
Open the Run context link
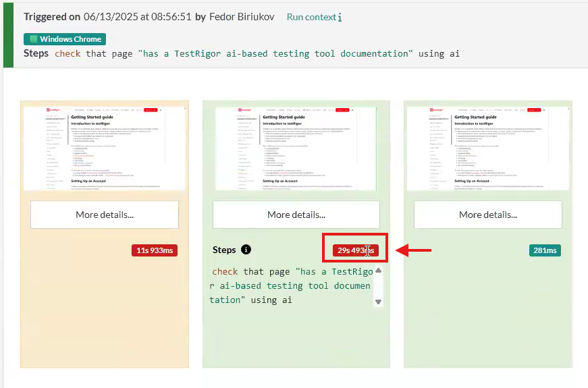click(x=311, y=17)
